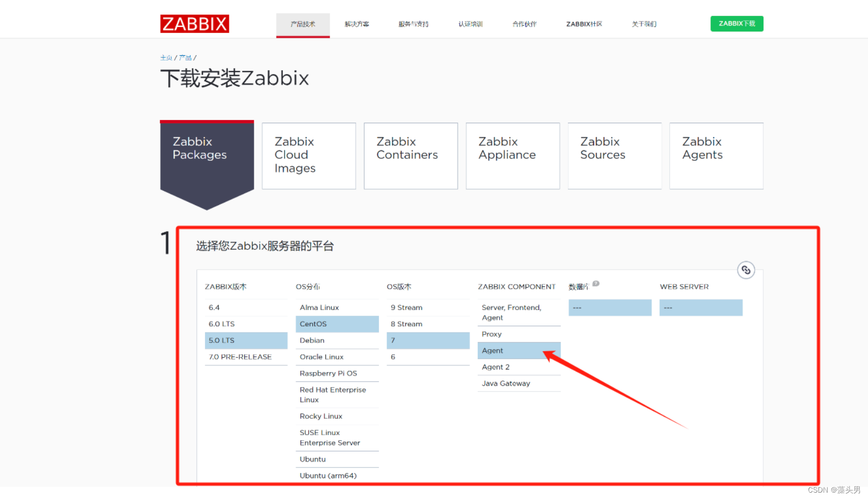This screenshot has height=499, width=868.
Task: Select OS version 7
Action: (428, 341)
